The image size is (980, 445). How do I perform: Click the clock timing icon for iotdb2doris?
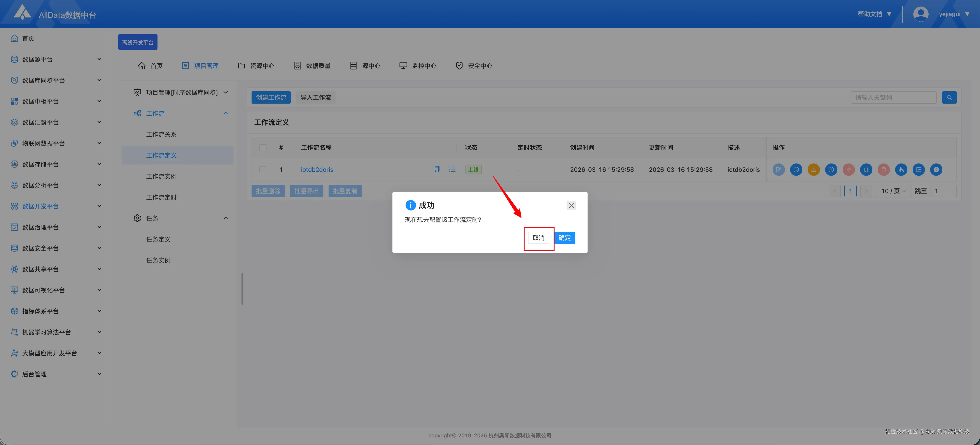click(x=831, y=169)
